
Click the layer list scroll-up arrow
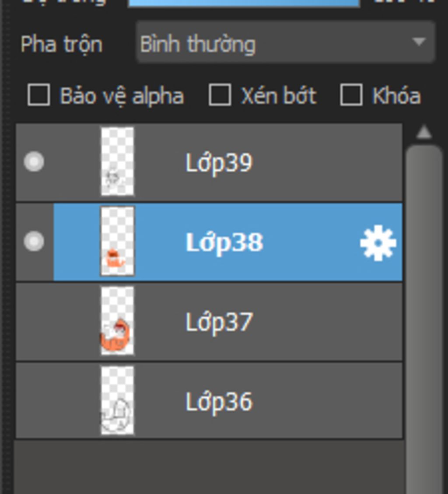point(424,133)
